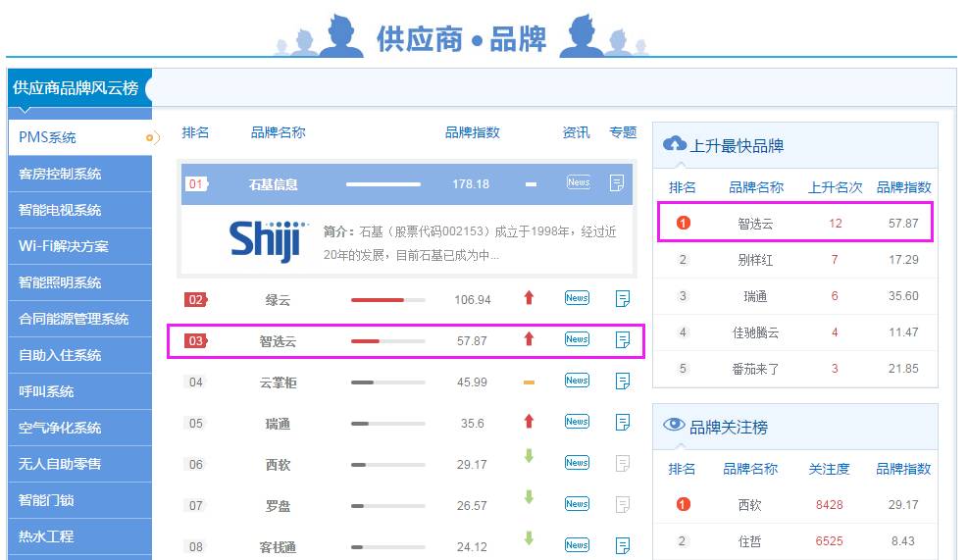Select 无人自助零售 in sidebar
This screenshot has width=968, height=560.
[79, 464]
